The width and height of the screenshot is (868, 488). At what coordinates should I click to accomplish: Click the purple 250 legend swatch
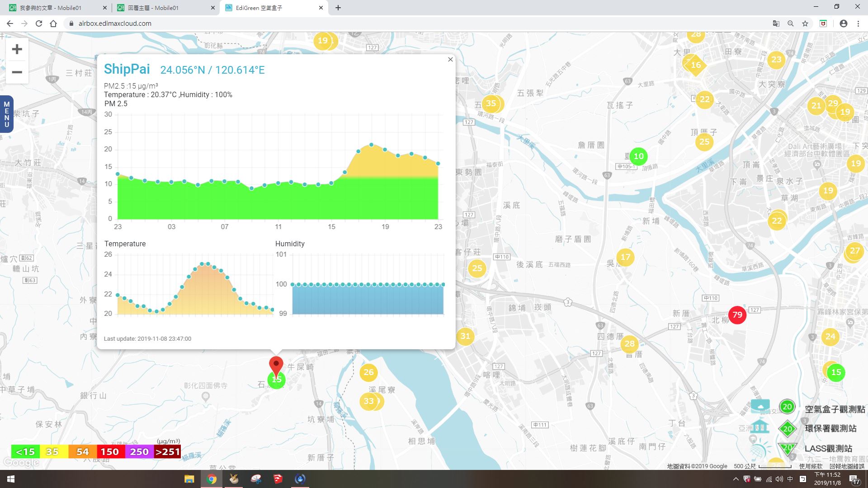click(x=139, y=451)
